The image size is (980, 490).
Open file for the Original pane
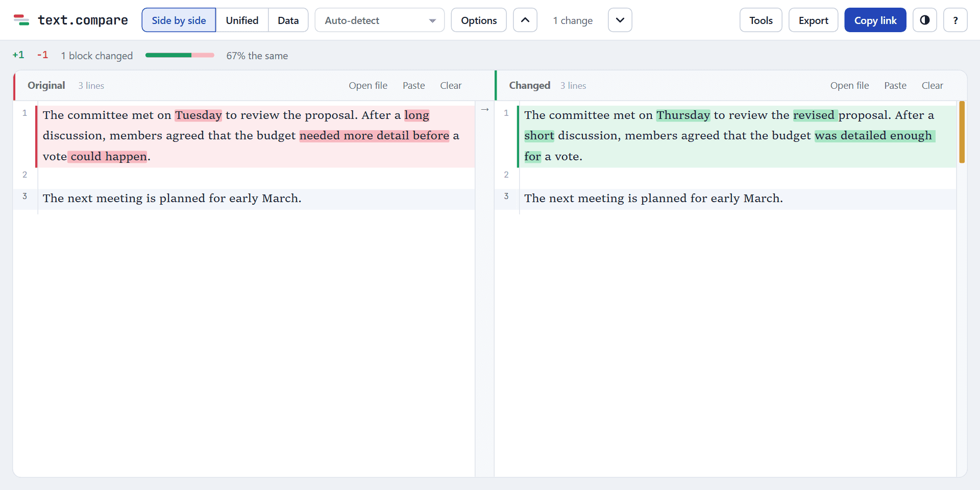point(368,86)
